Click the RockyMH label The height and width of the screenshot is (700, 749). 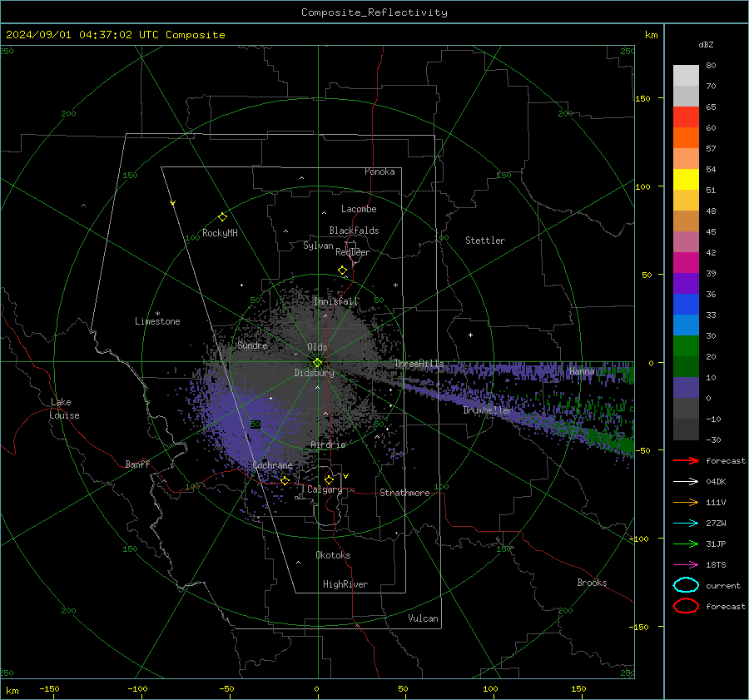pos(220,233)
